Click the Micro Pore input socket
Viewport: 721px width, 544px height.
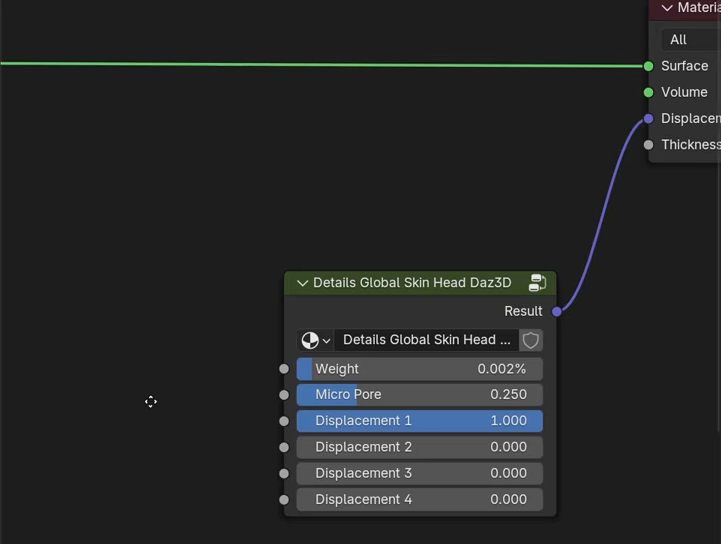coord(284,395)
